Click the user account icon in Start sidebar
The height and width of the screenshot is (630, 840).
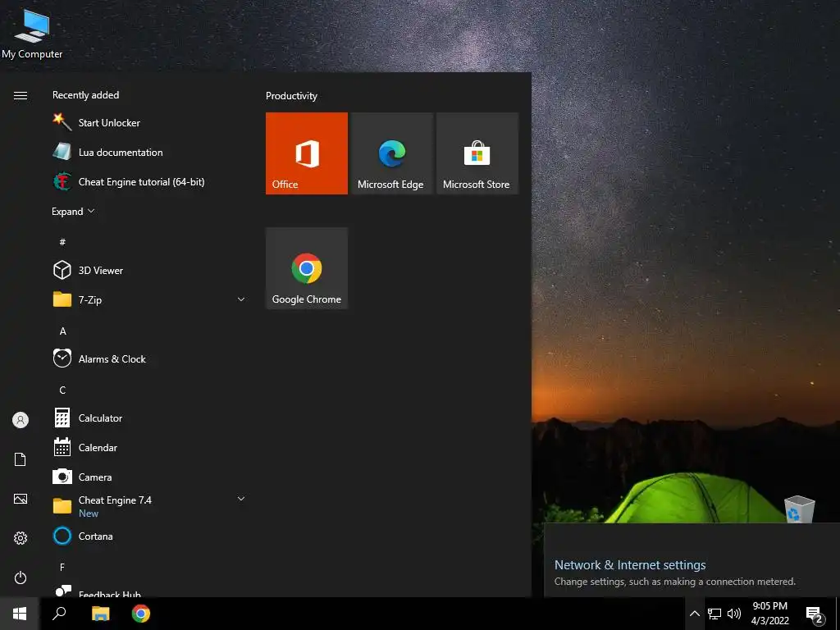pos(21,420)
